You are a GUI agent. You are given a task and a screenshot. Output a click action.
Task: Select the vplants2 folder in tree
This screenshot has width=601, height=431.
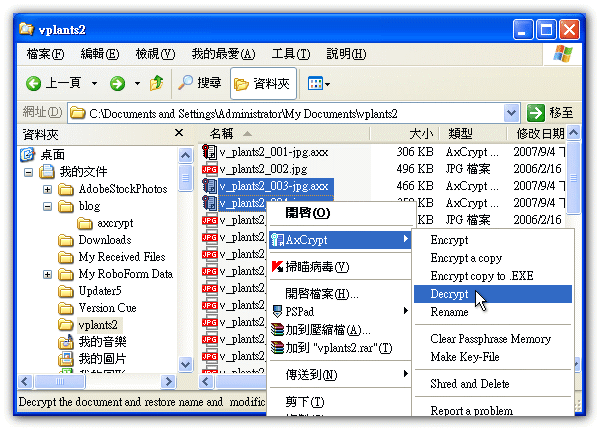pos(98,325)
